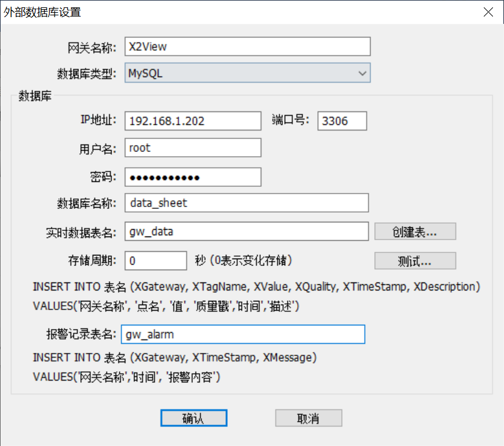Screen dimensions: 504x446
Task: Click the 密码 password field
Action: coord(193,177)
